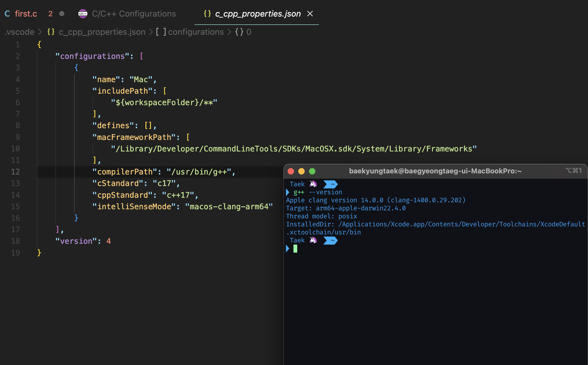Click the C language icon on first.c tab
Viewport: 588px width, 365px height.
[x=7, y=14]
